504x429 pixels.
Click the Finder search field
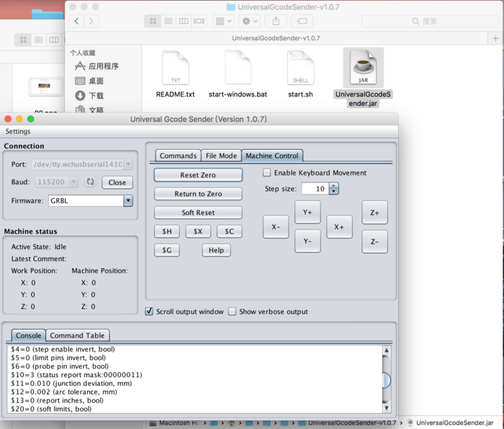pos(429,21)
